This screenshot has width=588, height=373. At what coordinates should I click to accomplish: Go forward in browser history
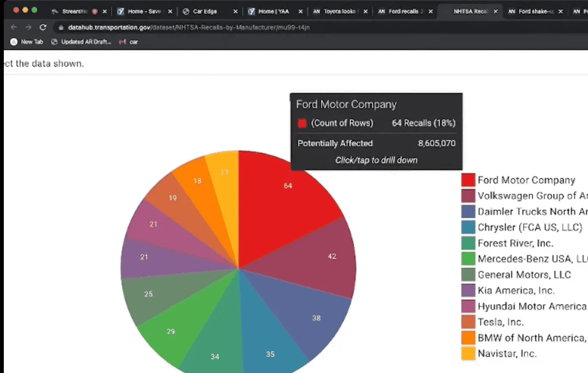pos(28,27)
